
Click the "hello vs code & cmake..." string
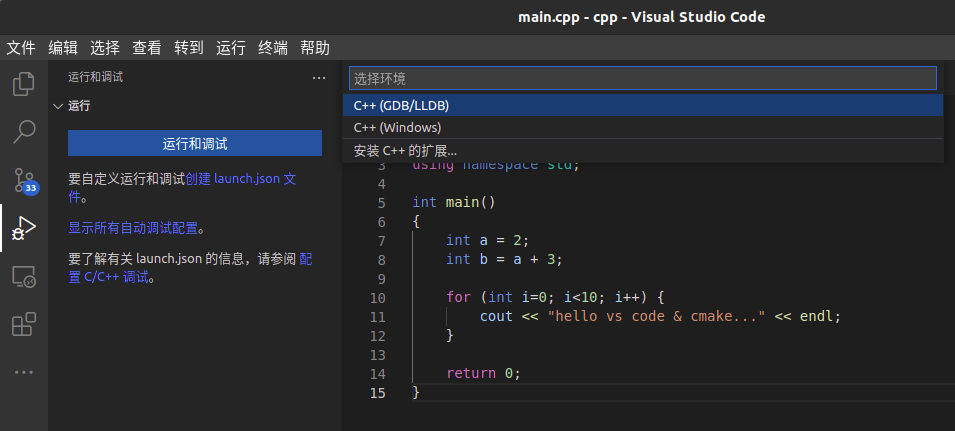pyautogui.click(x=656, y=317)
